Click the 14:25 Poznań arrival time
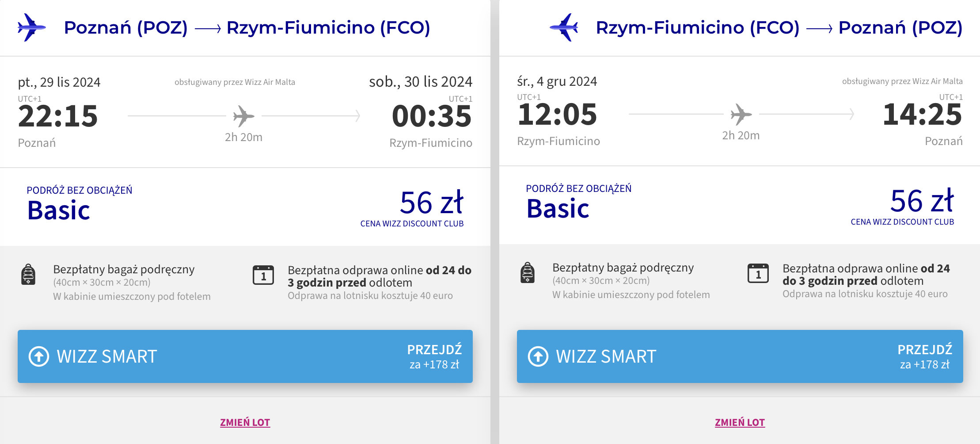The height and width of the screenshot is (444, 980). coord(923,115)
